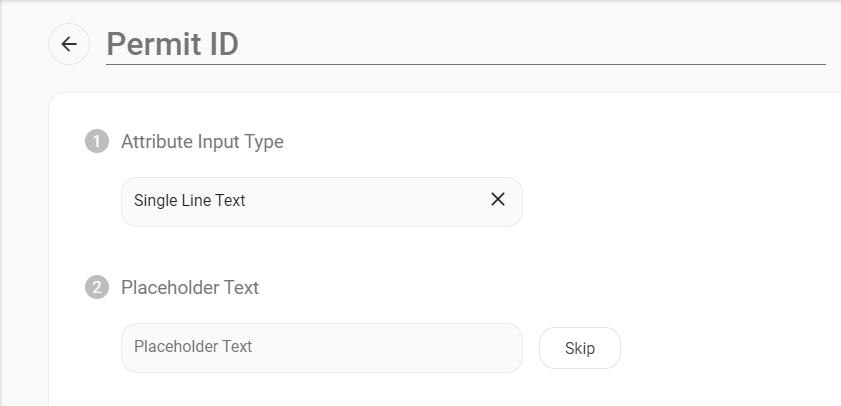This screenshot has width=841, height=406.
Task: Select the circled number one indicator
Action: pyautogui.click(x=96, y=142)
